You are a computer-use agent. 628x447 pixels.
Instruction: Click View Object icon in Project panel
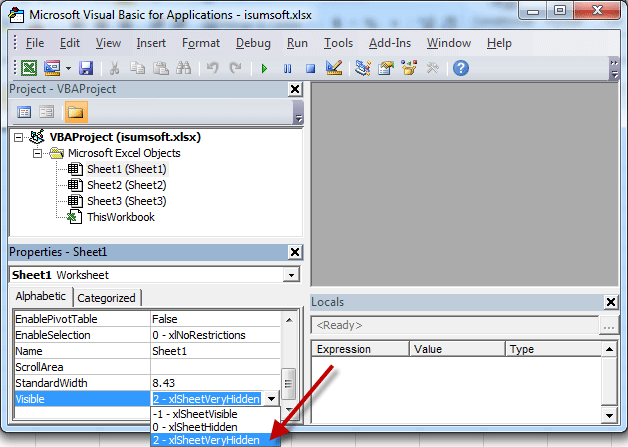pos(47,112)
